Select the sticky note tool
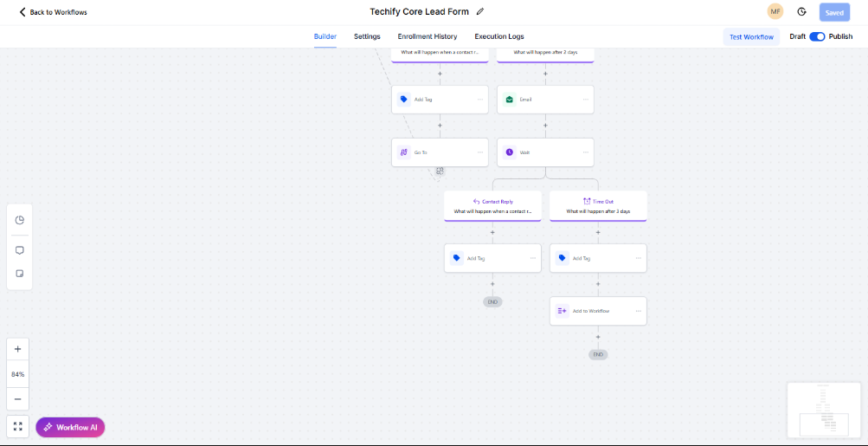The height and width of the screenshot is (446, 868). pos(19,274)
